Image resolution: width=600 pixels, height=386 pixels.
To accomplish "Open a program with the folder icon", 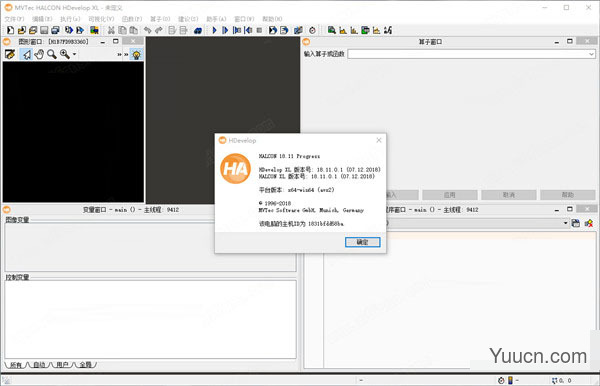I will pyautogui.click(x=22, y=30).
